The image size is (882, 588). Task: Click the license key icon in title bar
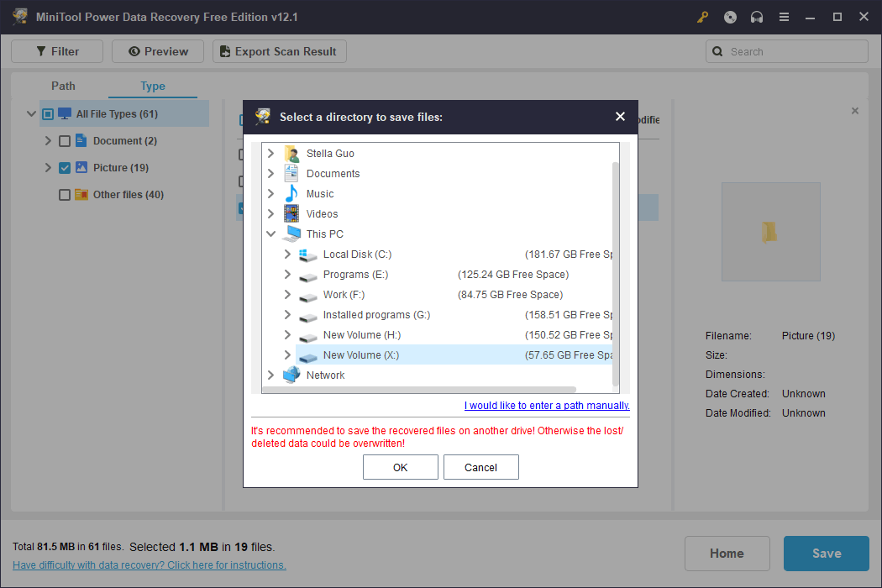pyautogui.click(x=702, y=16)
